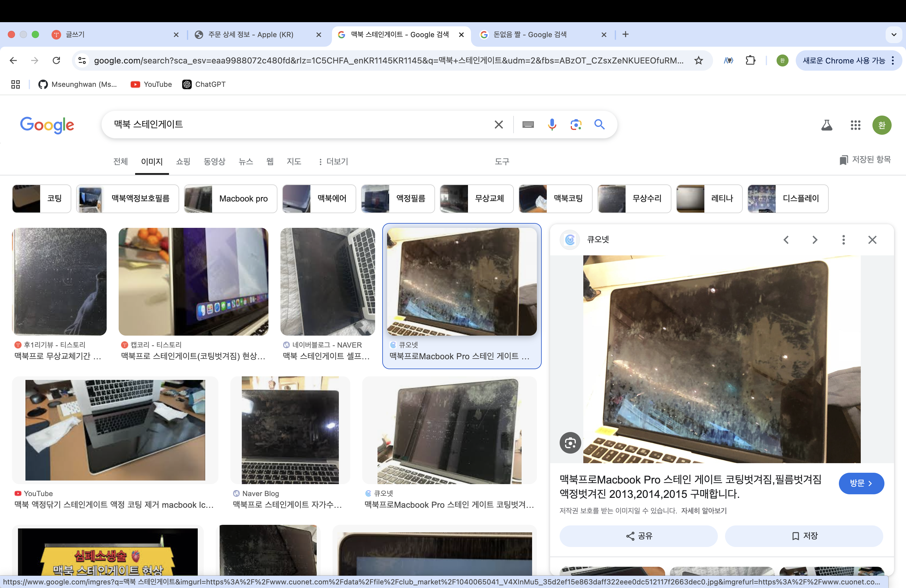
Task: Filter images by 무상교체 chip
Action: click(x=477, y=198)
